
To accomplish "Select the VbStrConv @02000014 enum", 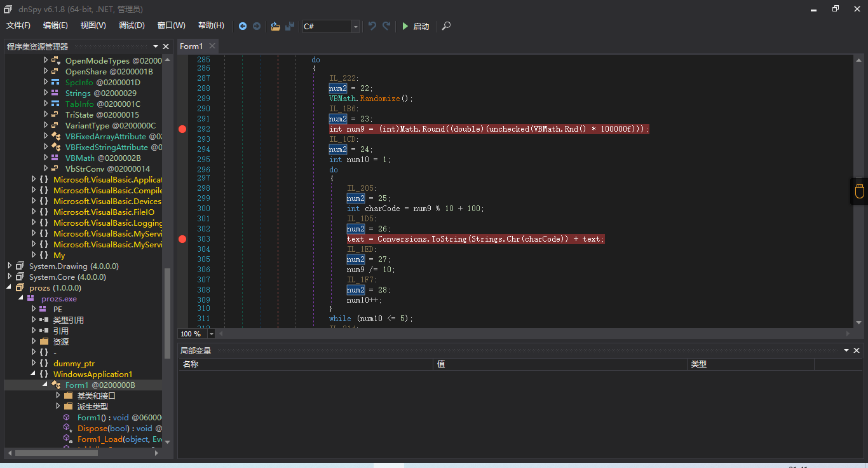I will [107, 169].
